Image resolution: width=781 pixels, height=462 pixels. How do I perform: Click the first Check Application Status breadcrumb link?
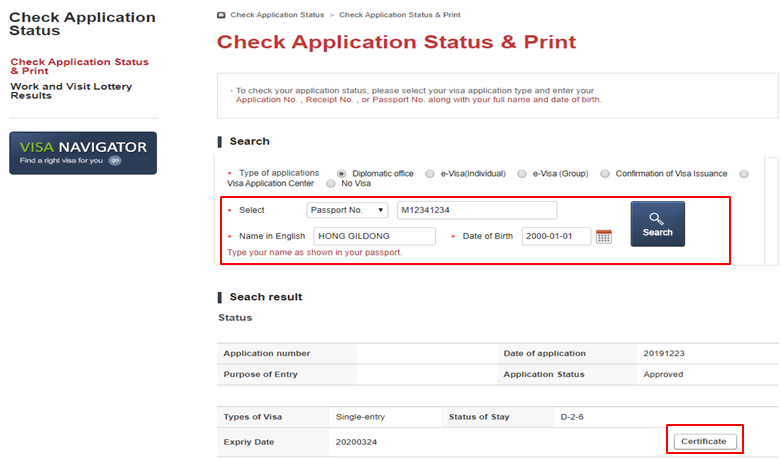(x=277, y=16)
